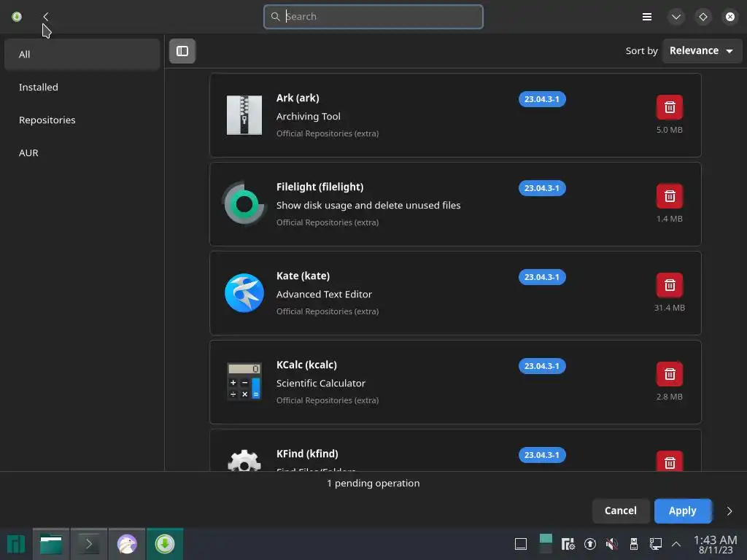Open the virtual desktop pager in tray
The height and width of the screenshot is (560, 747).
[546, 544]
